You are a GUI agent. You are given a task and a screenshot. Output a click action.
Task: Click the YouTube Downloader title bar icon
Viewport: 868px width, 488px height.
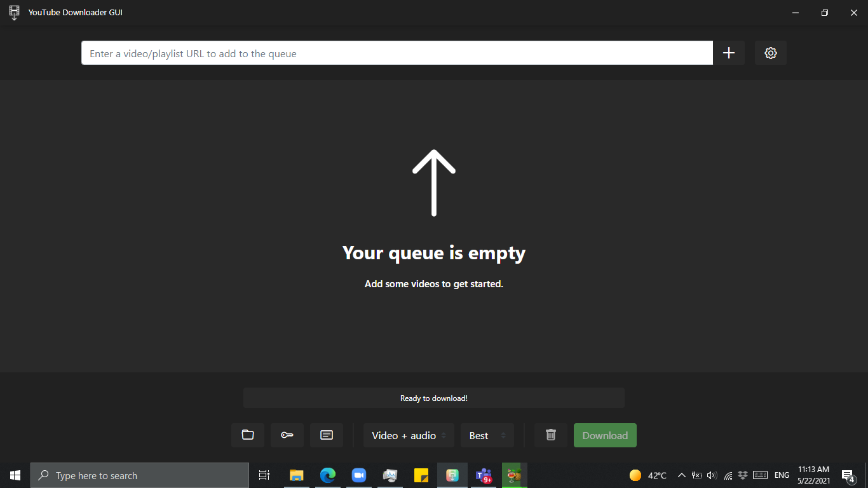click(13, 12)
